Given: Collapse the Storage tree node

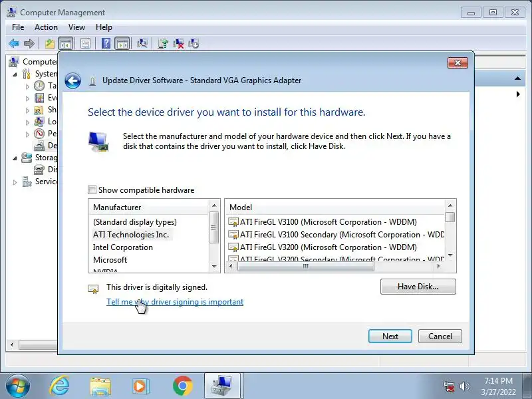Looking at the screenshot, I should (15, 158).
